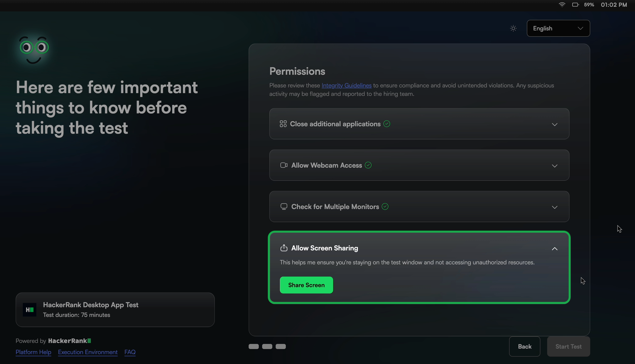The height and width of the screenshot is (364, 635).
Task: Click green checkmark beside Check for Multiple Monitors
Action: [385, 207]
